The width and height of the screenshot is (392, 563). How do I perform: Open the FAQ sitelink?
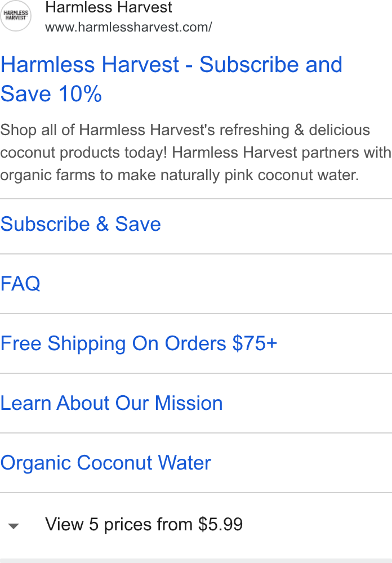(20, 283)
